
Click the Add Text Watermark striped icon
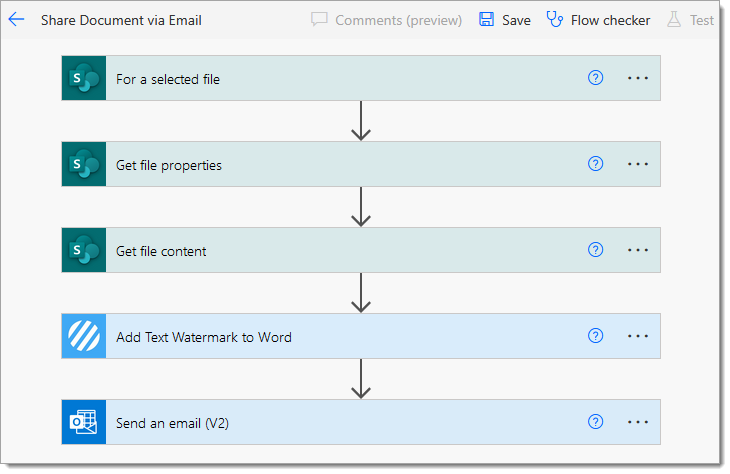[x=84, y=336]
